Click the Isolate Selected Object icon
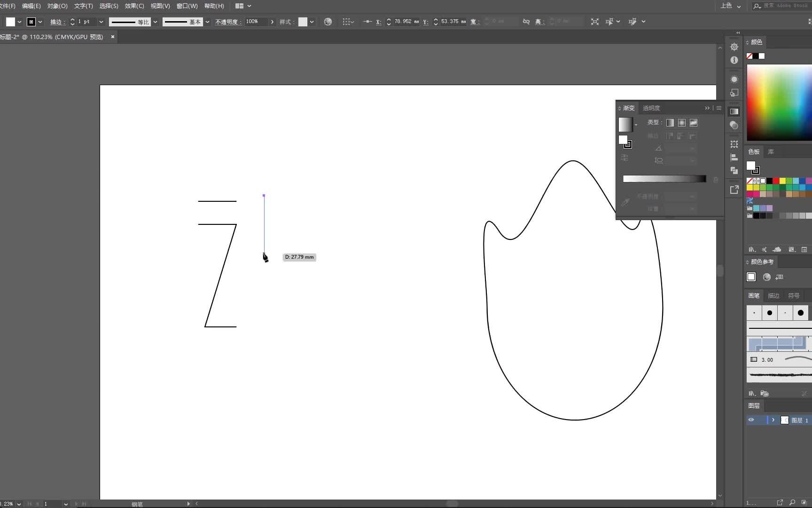Viewport: 812px width, 508px height. point(595,22)
